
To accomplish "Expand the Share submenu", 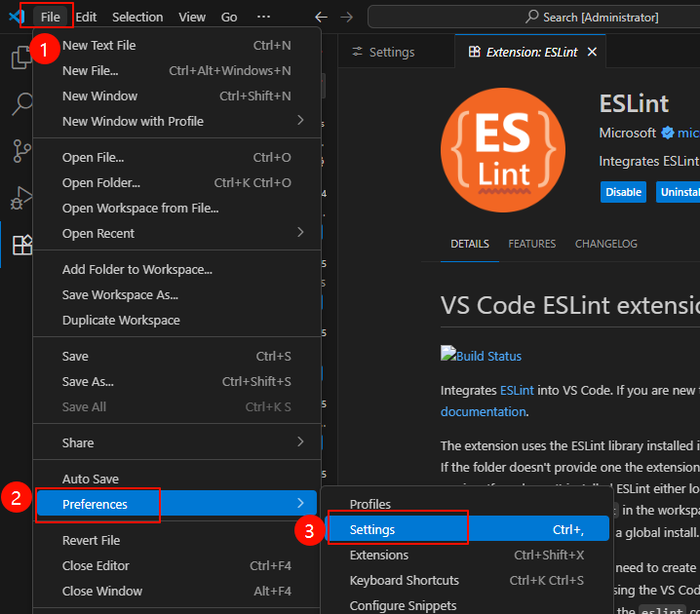I will 300,441.
